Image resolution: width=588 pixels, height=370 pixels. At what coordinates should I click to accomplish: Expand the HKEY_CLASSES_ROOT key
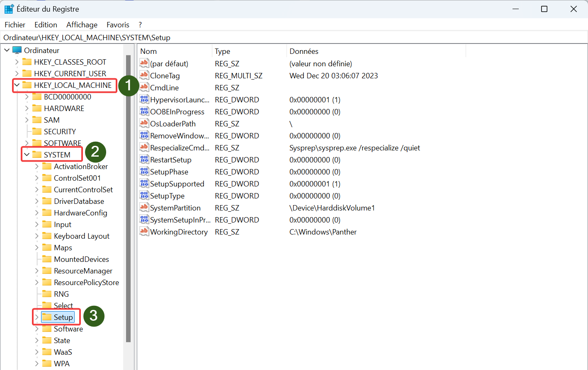(x=17, y=62)
